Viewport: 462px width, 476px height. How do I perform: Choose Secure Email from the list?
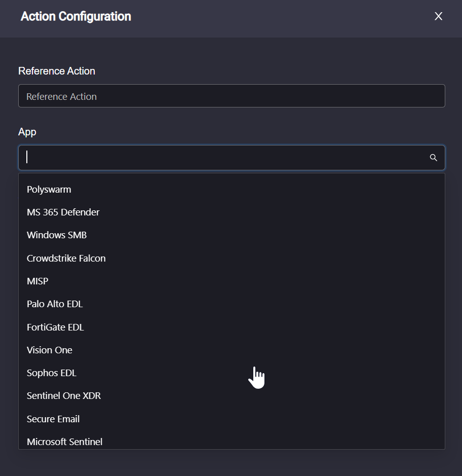(232, 419)
